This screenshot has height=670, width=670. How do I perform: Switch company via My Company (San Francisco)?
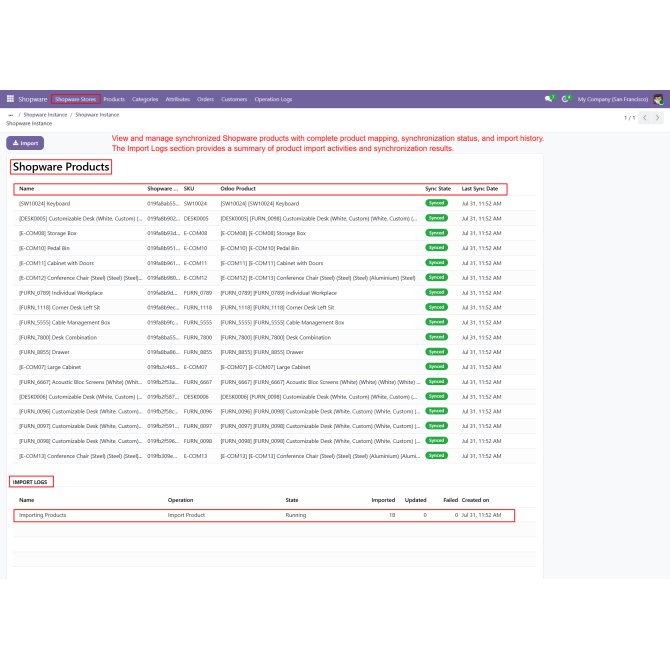[613, 99]
